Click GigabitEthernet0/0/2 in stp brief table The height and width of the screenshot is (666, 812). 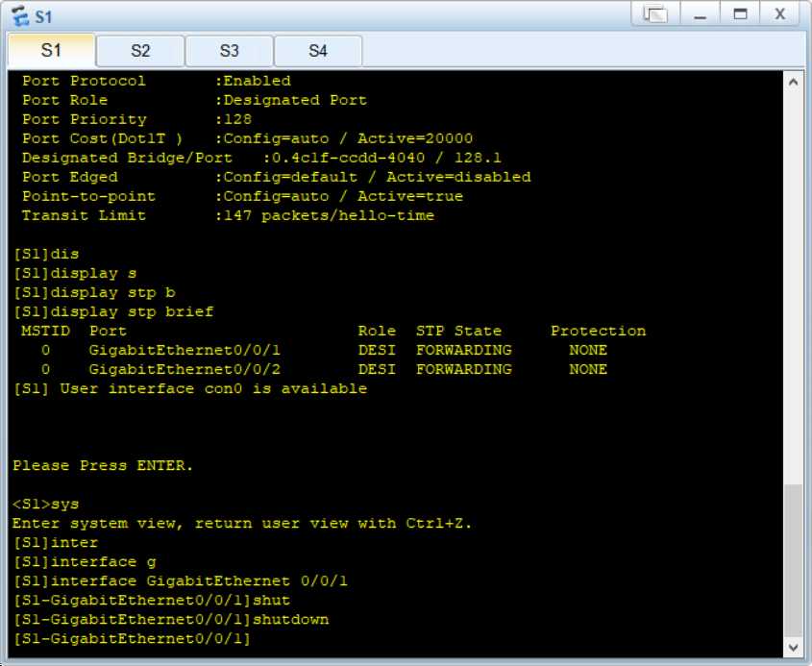pyautogui.click(x=185, y=369)
